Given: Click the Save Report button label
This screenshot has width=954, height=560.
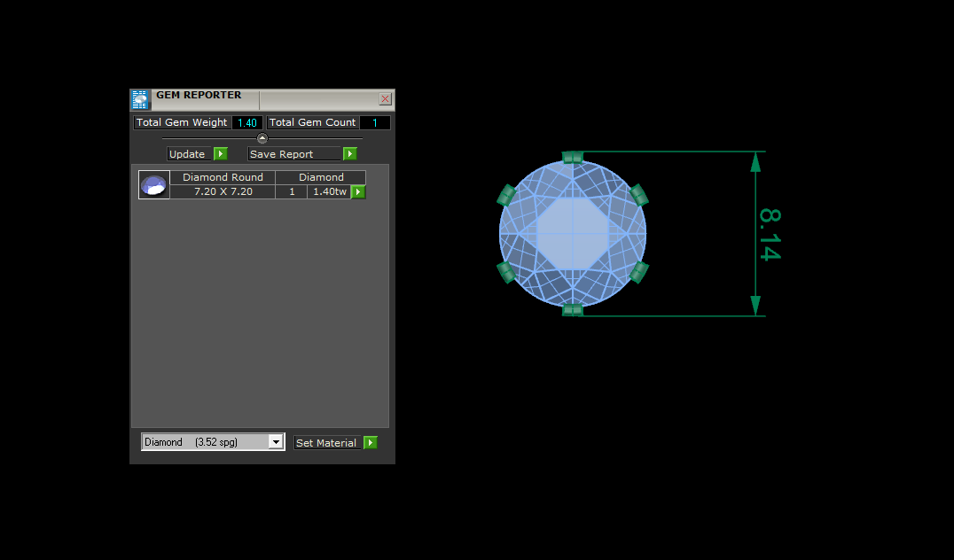Looking at the screenshot, I should (294, 154).
